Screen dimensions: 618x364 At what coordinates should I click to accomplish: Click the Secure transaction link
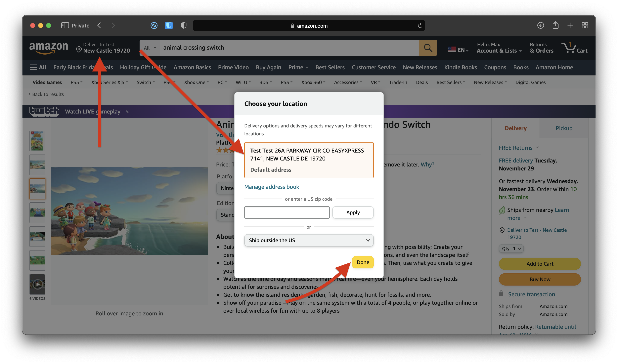click(531, 294)
